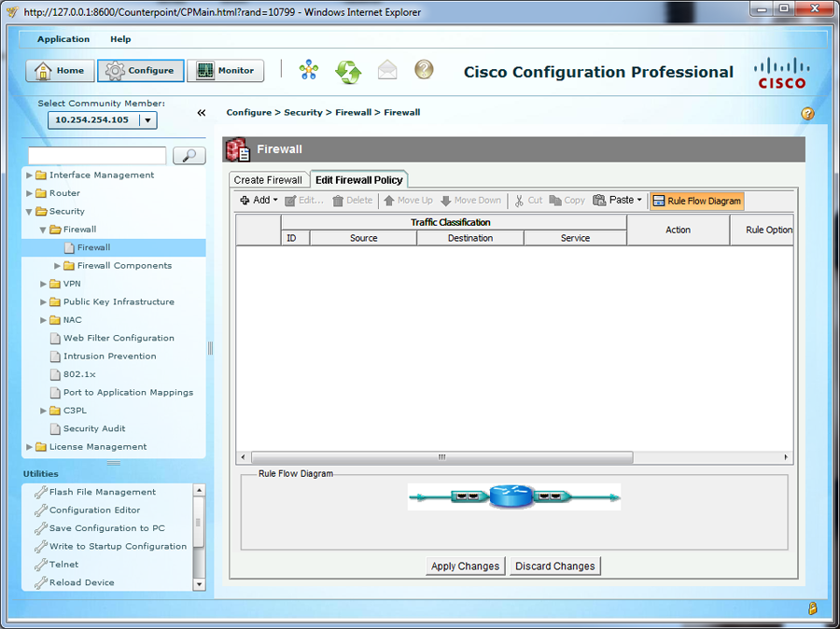The image size is (840, 629).
Task: Click the Source column header
Action: (364, 238)
